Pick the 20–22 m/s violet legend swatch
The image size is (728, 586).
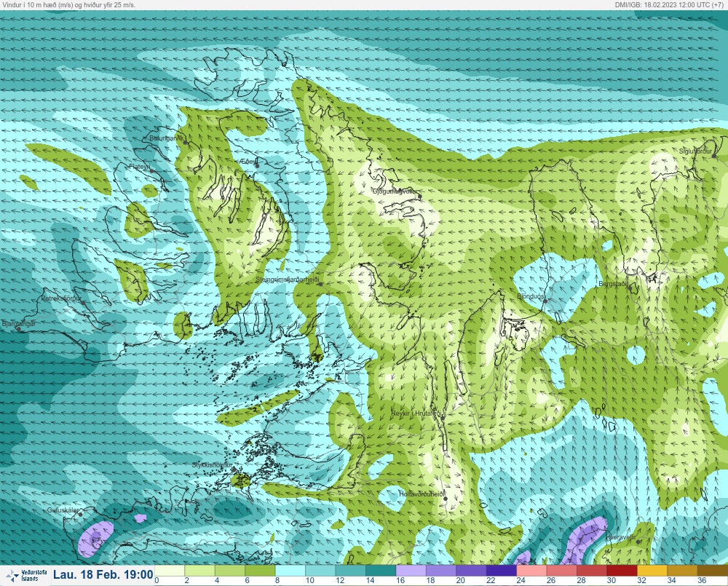click(x=471, y=570)
